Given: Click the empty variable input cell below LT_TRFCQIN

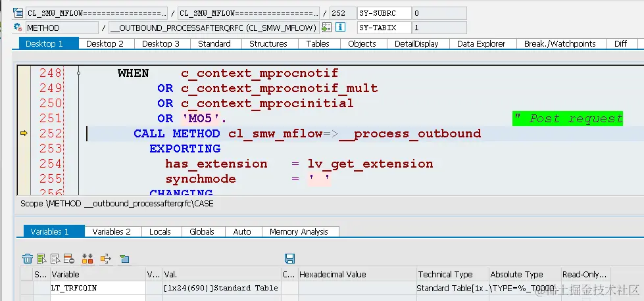Looking at the screenshot, I should pyautogui.click(x=98, y=298).
